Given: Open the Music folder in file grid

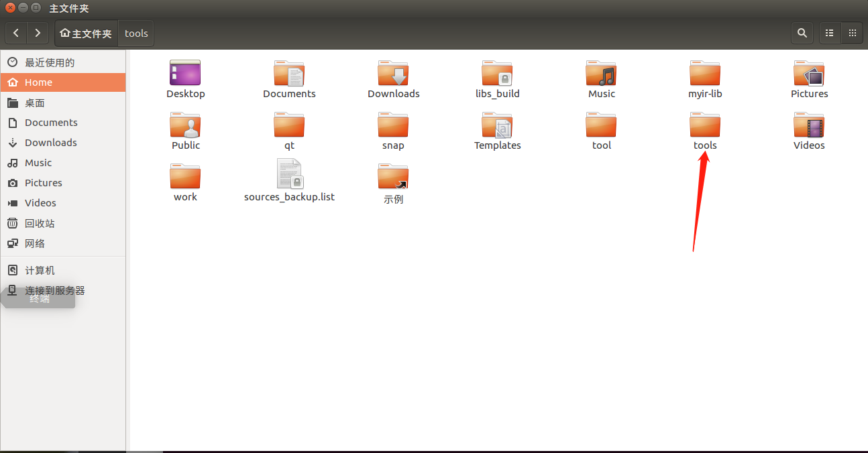Looking at the screenshot, I should [x=601, y=73].
